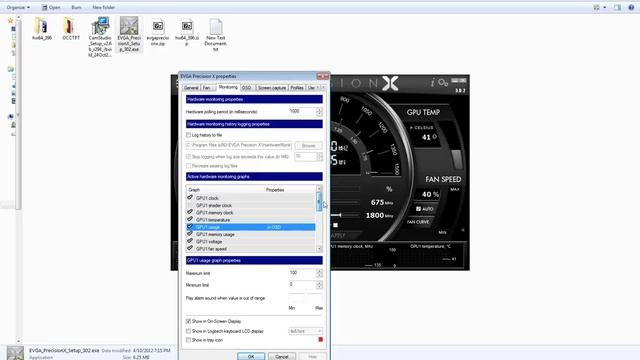Click the Explorer change view icon

(597, 7)
